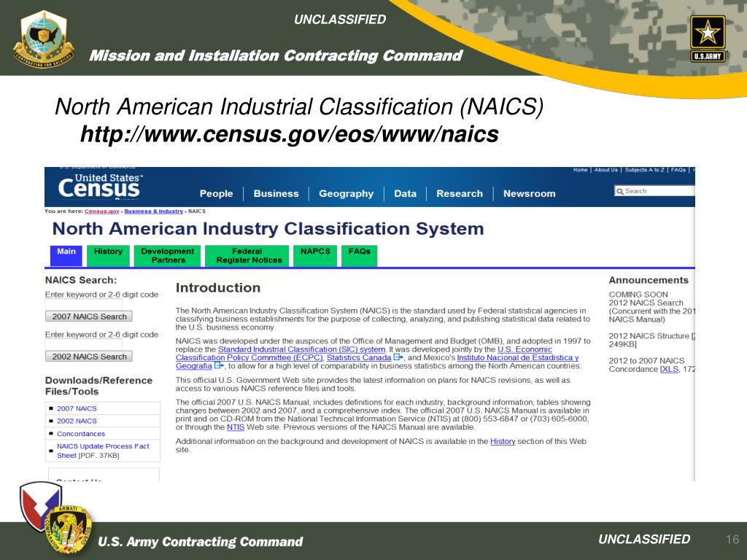
Task: Focus keyword field above 2002 NAICS Search
Action: [x=84, y=345]
